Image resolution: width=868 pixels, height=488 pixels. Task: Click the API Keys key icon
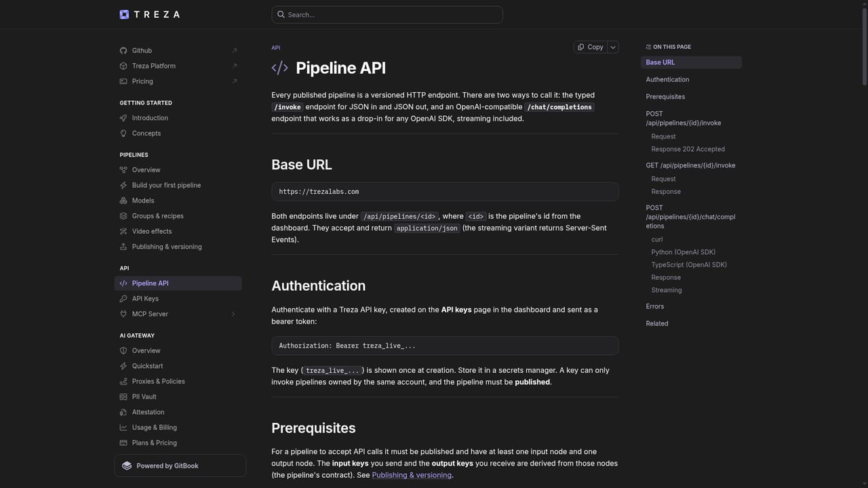(123, 299)
